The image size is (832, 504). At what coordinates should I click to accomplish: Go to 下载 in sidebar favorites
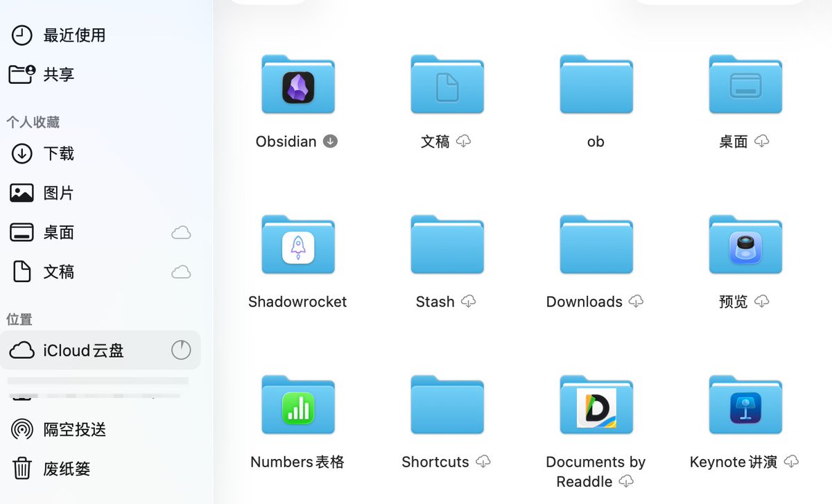click(101, 154)
